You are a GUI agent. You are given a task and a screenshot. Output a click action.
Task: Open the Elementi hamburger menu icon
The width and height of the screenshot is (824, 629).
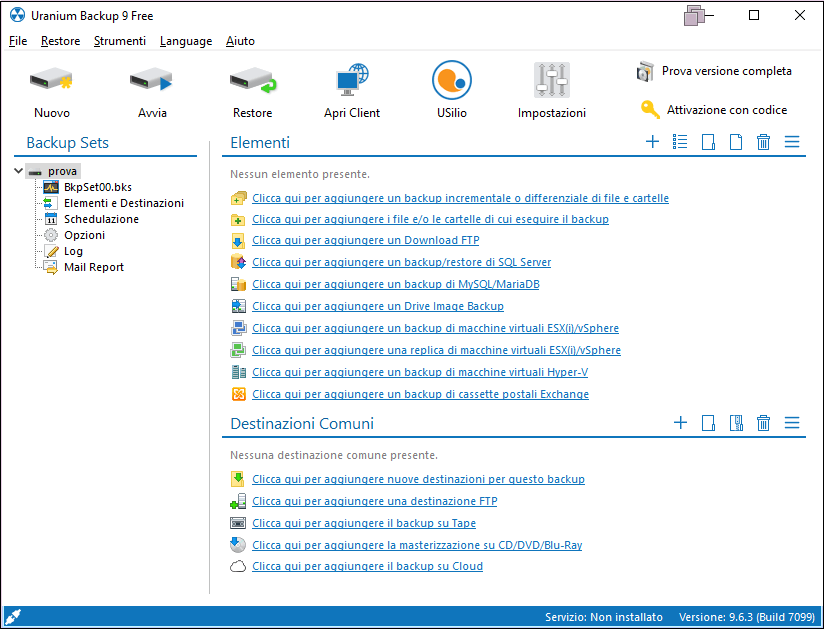(792, 141)
